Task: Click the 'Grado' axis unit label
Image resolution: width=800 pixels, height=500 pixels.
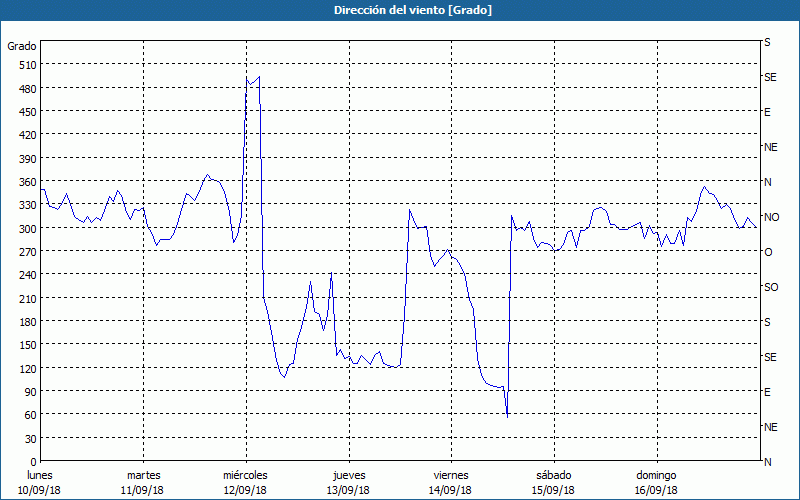Action: [22, 46]
